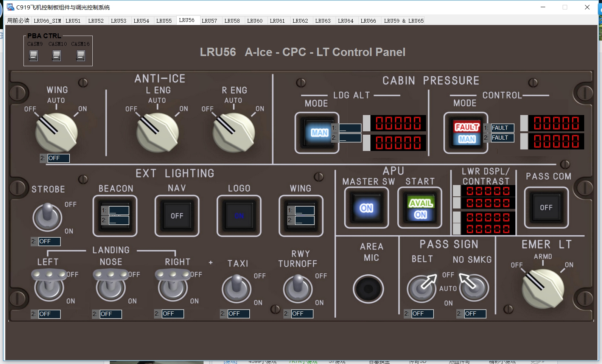Push the BEACON light button
The width and height of the screenshot is (602, 364).
[x=115, y=216]
